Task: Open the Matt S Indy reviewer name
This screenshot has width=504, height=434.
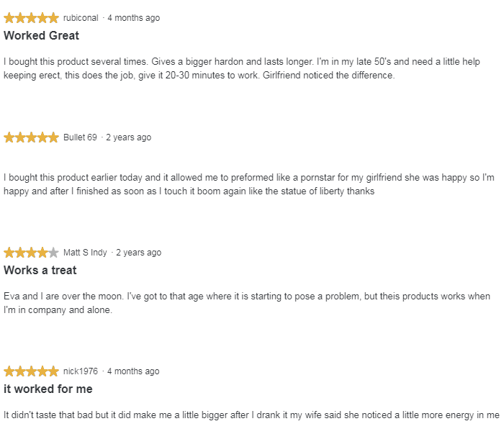Action: tap(85, 253)
